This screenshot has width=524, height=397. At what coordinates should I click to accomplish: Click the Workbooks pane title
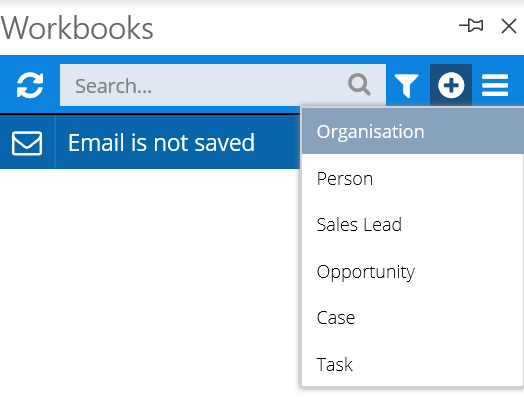(77, 28)
